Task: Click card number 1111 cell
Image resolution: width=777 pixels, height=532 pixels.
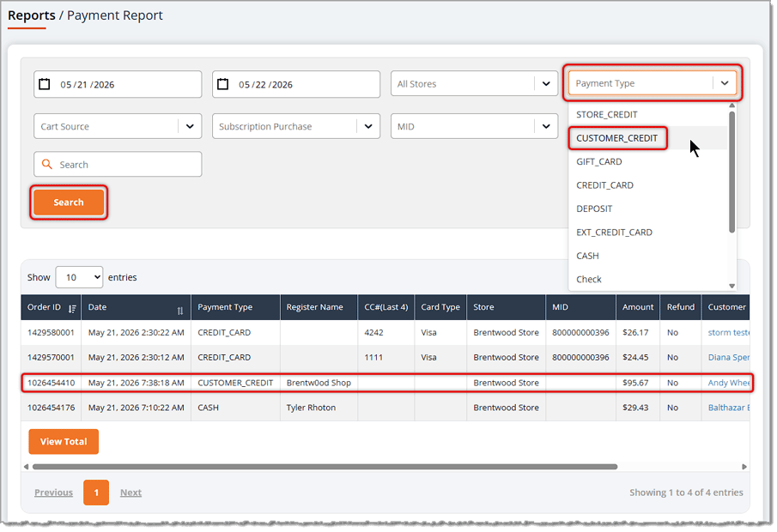Action: tap(386, 357)
